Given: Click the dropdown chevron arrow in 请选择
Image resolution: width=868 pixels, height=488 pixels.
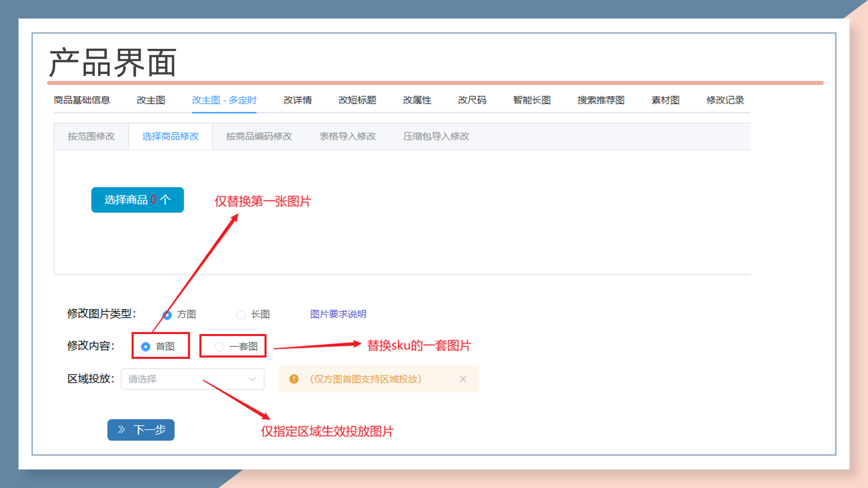Looking at the screenshot, I should pyautogui.click(x=252, y=379).
